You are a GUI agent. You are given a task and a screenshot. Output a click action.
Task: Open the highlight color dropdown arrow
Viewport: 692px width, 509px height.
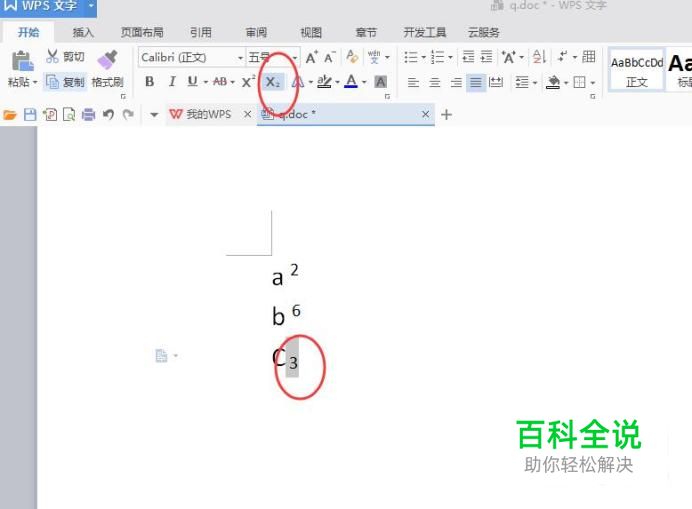(337, 82)
